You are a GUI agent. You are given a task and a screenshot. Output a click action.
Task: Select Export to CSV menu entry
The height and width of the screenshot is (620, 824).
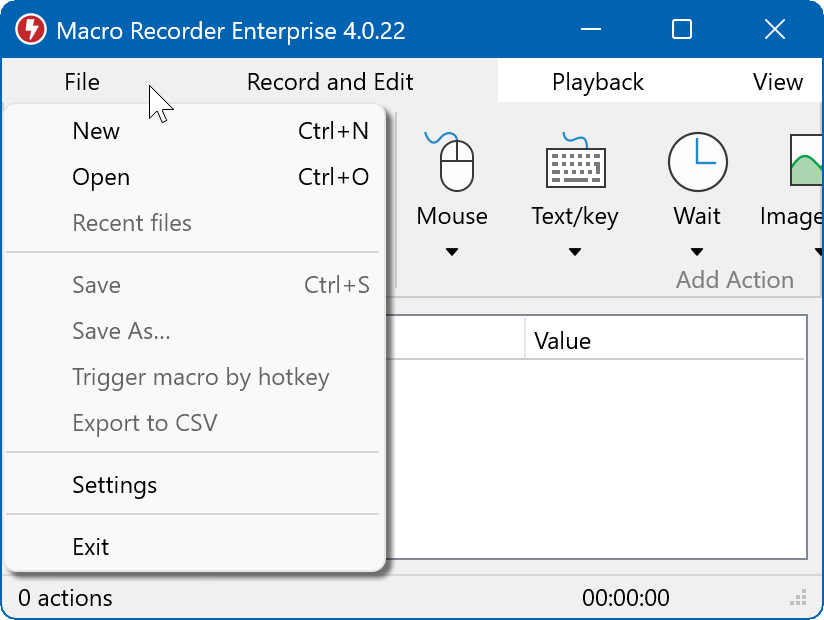(145, 423)
